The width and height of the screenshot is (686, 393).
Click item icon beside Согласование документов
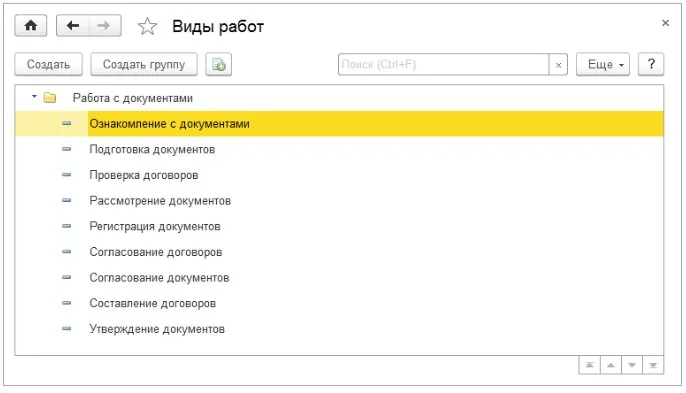click(66, 277)
